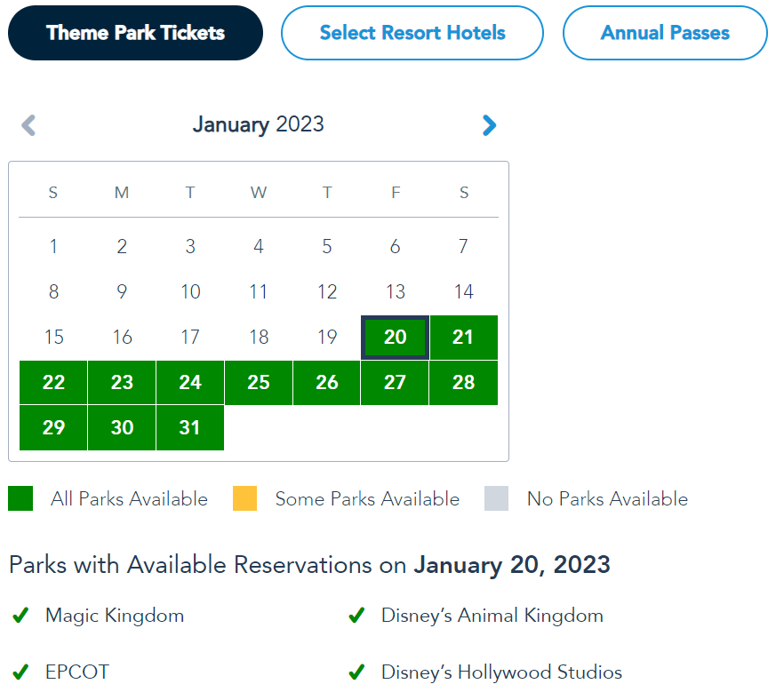Screen dimensions: 776x700
Task: Click the January 2023 month heading
Action: (x=259, y=124)
